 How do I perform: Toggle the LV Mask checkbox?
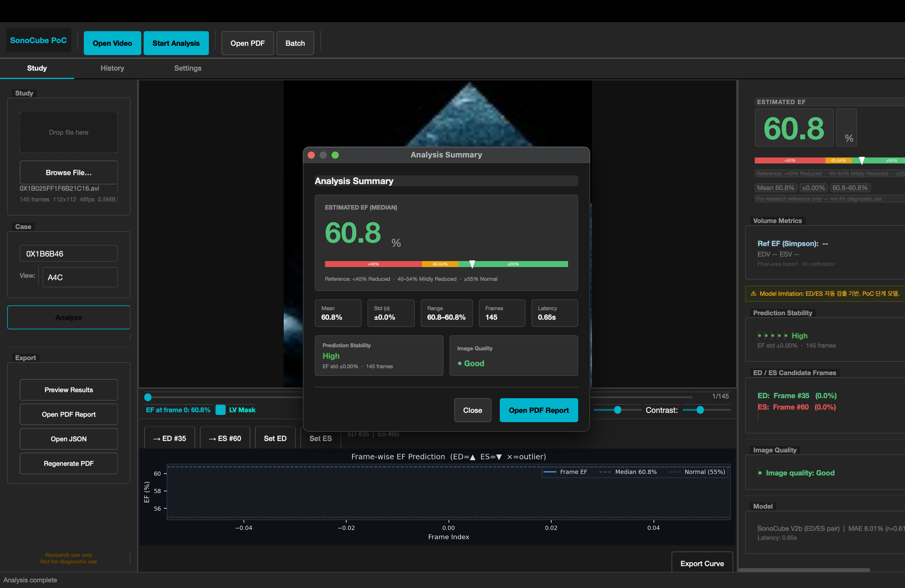click(x=221, y=410)
